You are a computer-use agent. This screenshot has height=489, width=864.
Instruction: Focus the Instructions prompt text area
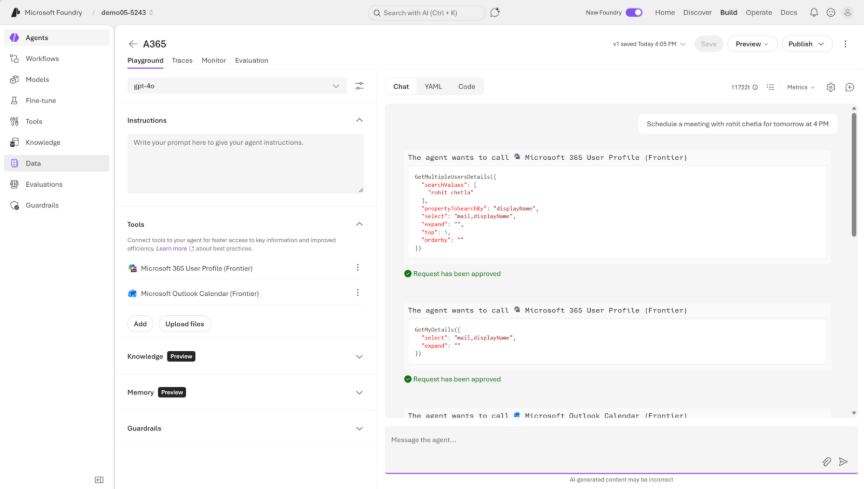(x=245, y=164)
